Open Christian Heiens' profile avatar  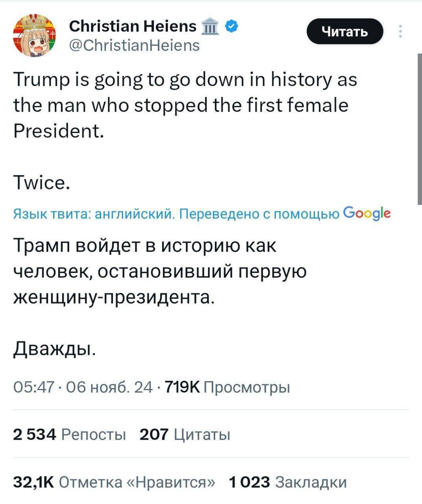click(35, 35)
